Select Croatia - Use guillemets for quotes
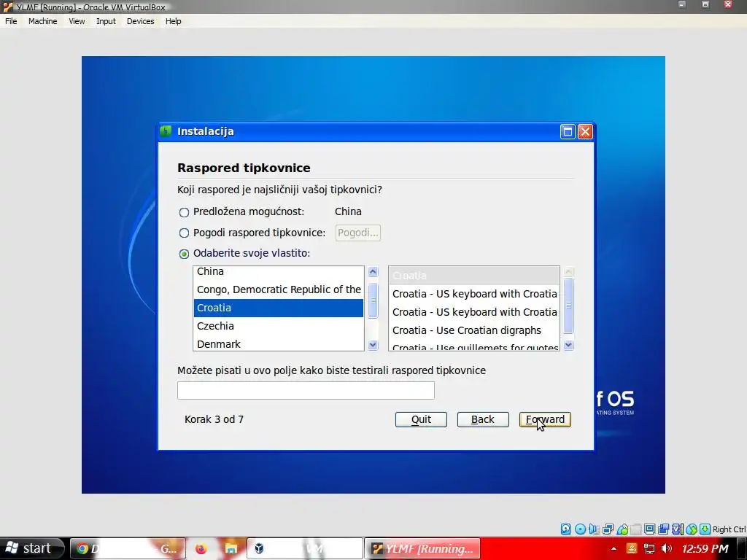This screenshot has height=560, width=747. click(x=474, y=346)
